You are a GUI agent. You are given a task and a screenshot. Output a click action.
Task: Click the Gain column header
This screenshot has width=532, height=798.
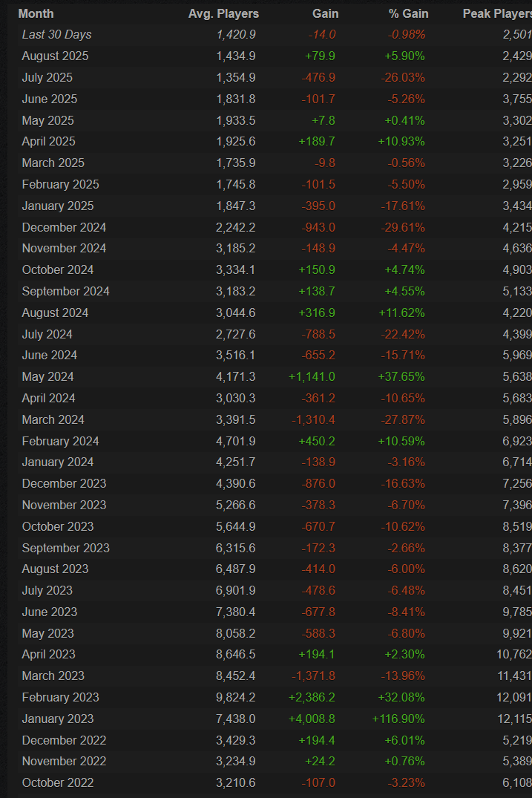click(x=325, y=13)
